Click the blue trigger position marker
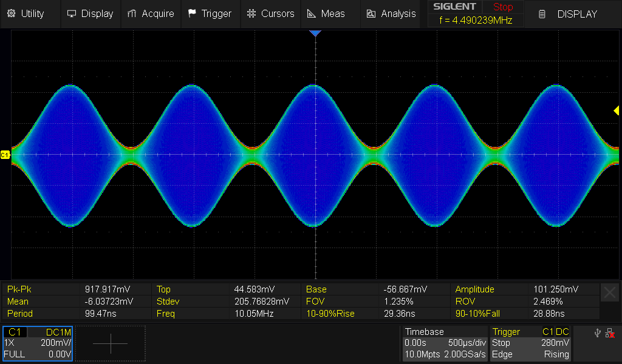The image size is (622, 364). tap(315, 33)
